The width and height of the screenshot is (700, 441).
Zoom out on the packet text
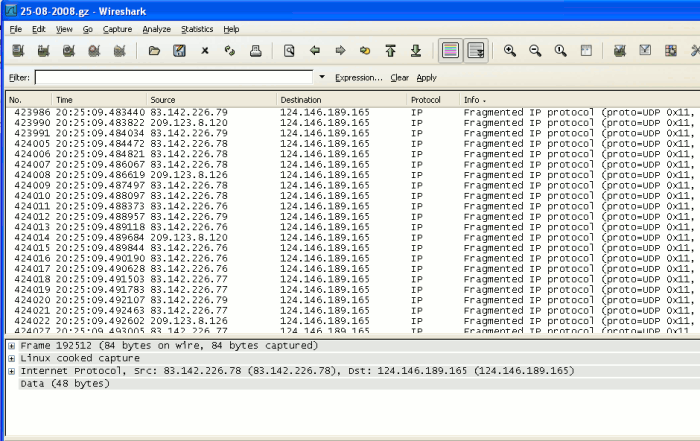[x=535, y=50]
